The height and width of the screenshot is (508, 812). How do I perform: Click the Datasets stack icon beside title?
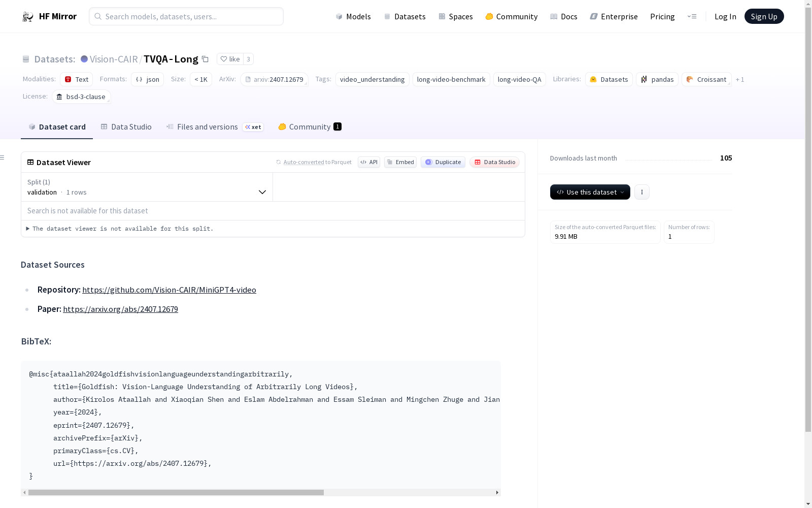point(26,59)
